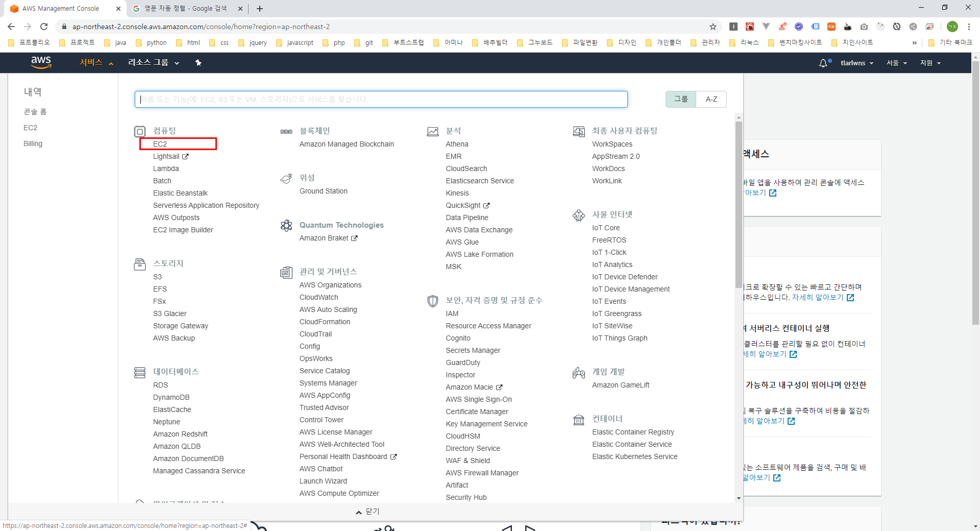Click the 컴퓨팅 category chip icon
The image size is (980, 531).
coord(140,131)
